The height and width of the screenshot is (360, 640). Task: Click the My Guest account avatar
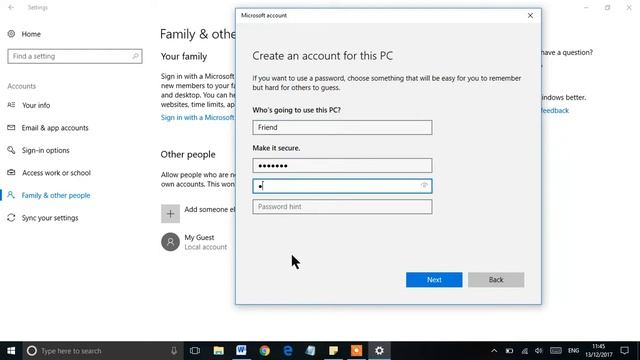[170, 242]
